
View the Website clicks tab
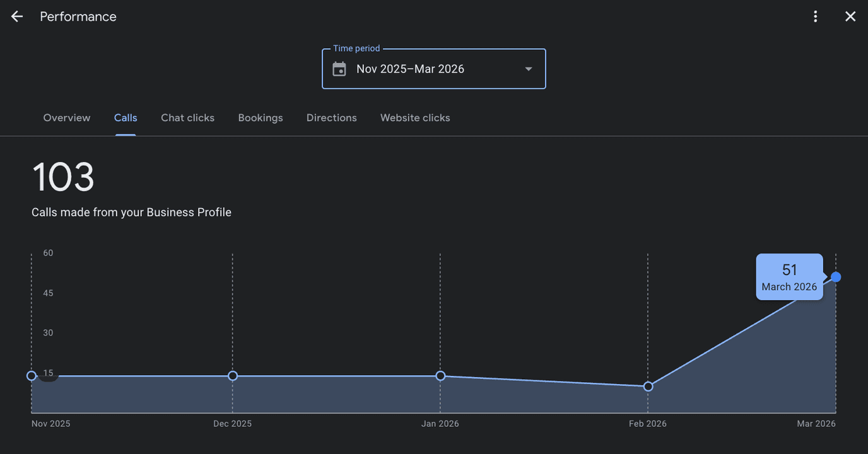pyautogui.click(x=415, y=118)
